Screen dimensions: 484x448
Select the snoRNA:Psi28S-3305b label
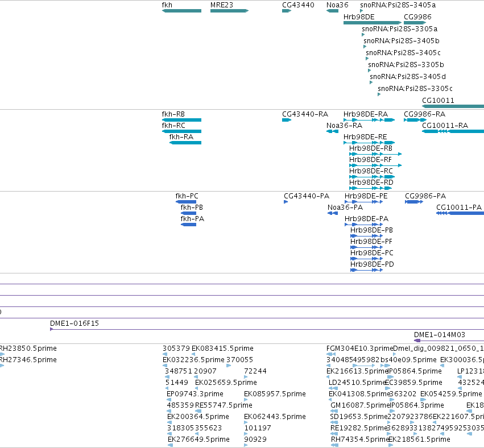[x=406, y=65]
